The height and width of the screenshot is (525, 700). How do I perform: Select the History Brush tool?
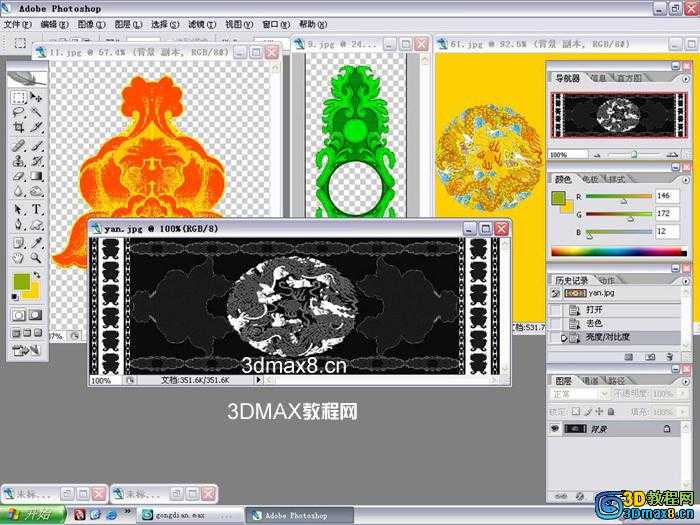(36, 161)
